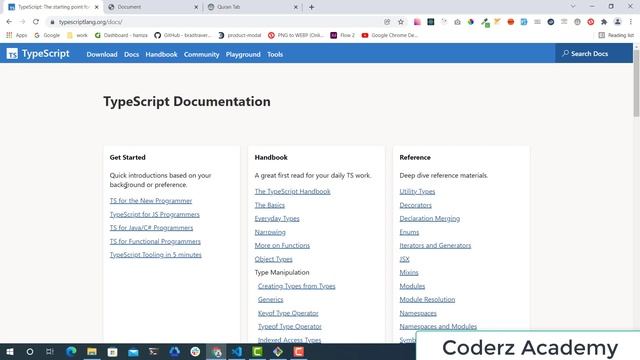Open Keyof Type Operator link
Image resolution: width=640 pixels, height=360 pixels.
[x=288, y=313]
